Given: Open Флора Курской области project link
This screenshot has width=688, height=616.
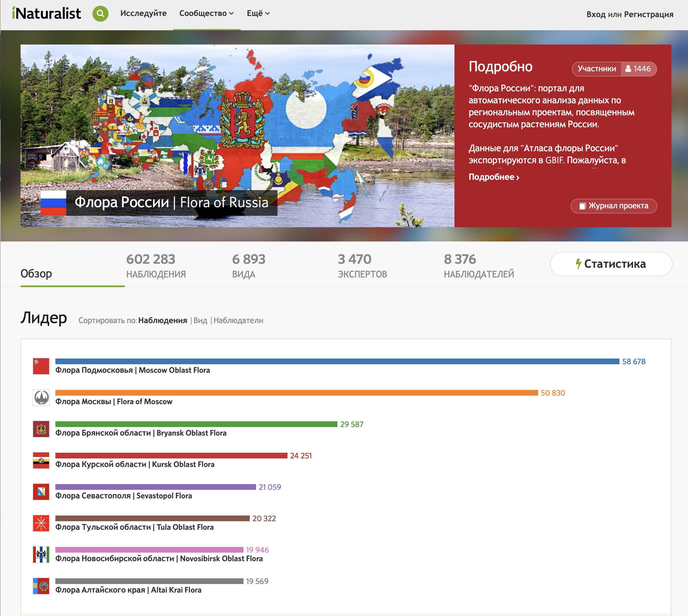Looking at the screenshot, I should click(135, 464).
